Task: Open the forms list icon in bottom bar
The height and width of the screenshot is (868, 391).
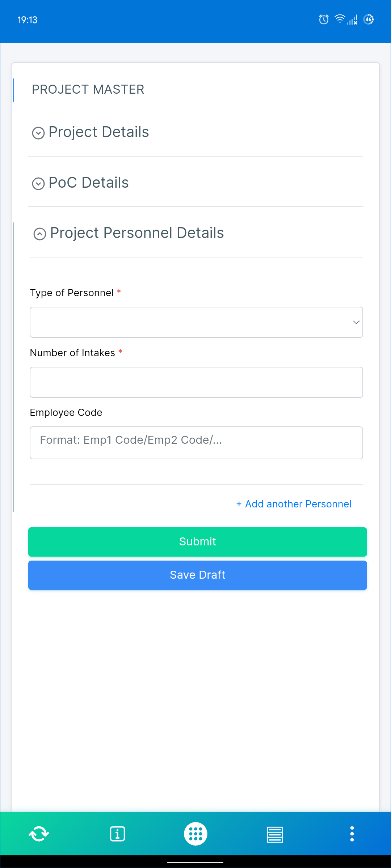Action: [x=274, y=834]
